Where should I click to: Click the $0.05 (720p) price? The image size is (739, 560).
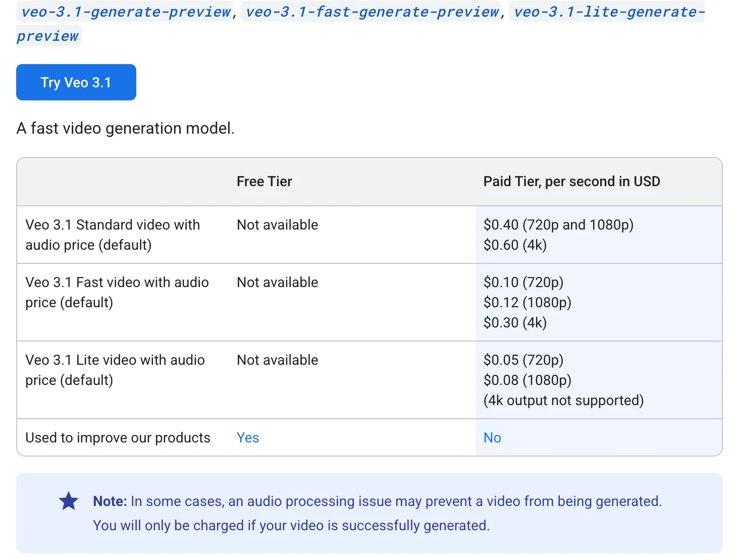coord(523,360)
